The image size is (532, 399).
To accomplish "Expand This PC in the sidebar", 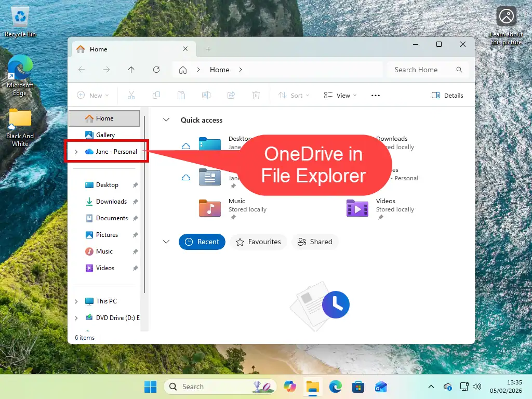I will tap(76, 301).
